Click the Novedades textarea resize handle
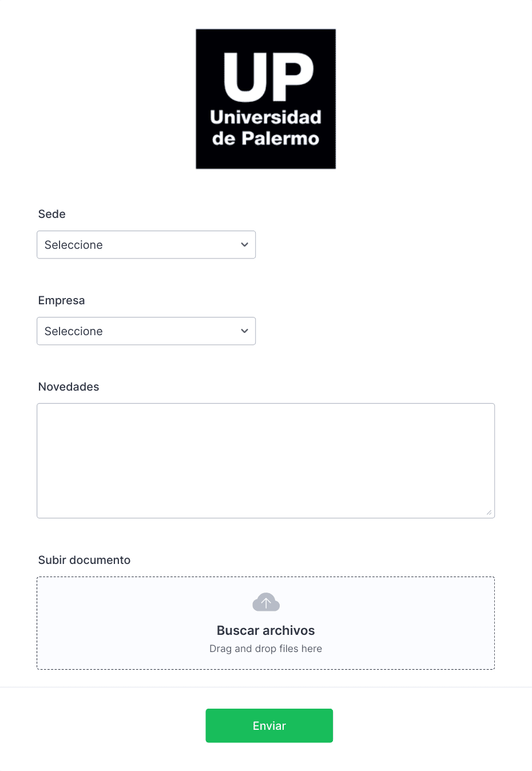532x771 pixels. [489, 512]
